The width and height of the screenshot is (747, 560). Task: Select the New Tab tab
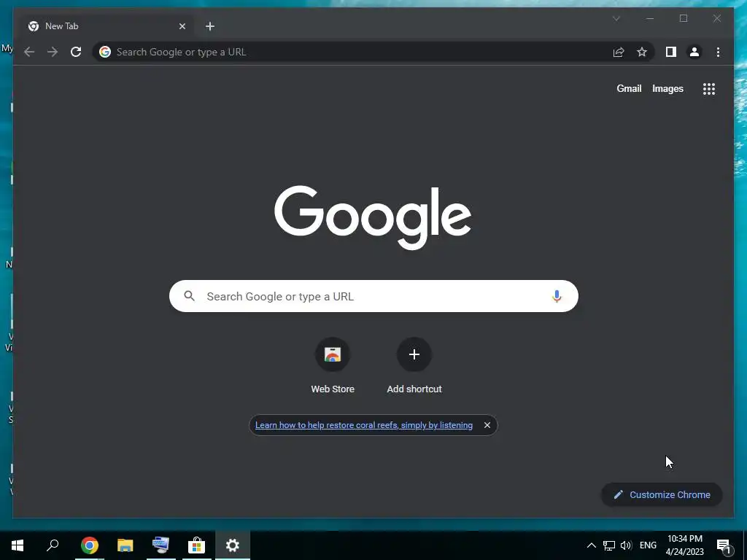tap(107, 26)
